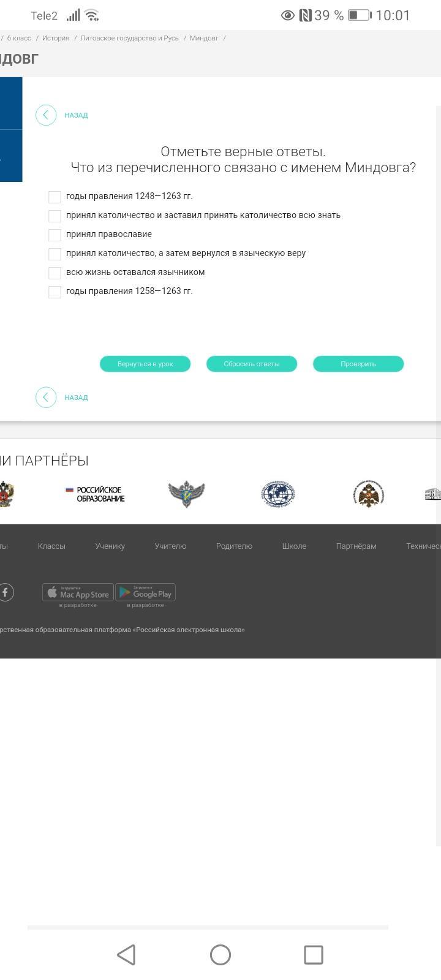Click the Проверить button
This screenshot has height=980, width=441.
(x=358, y=364)
